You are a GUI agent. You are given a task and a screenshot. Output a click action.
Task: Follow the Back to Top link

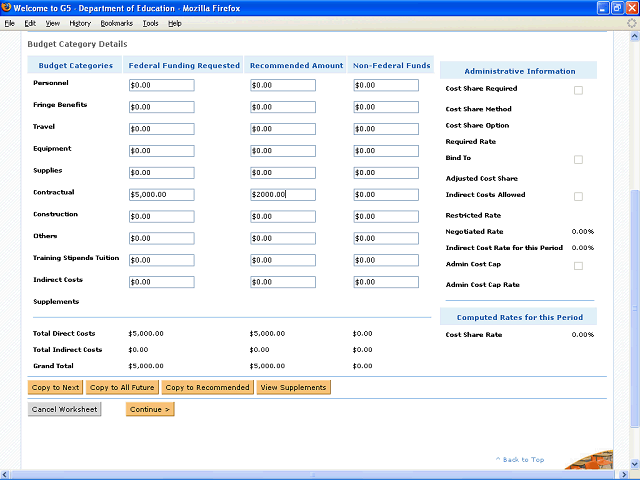tap(520, 460)
